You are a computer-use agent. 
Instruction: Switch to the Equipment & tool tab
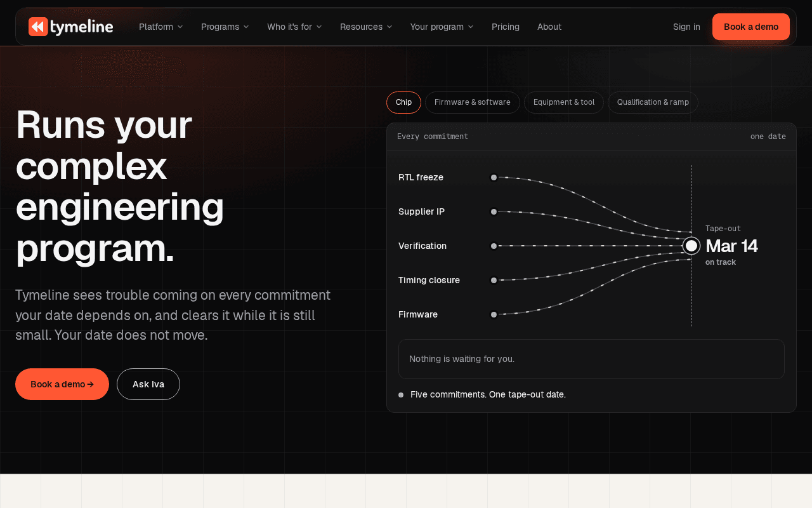click(564, 102)
